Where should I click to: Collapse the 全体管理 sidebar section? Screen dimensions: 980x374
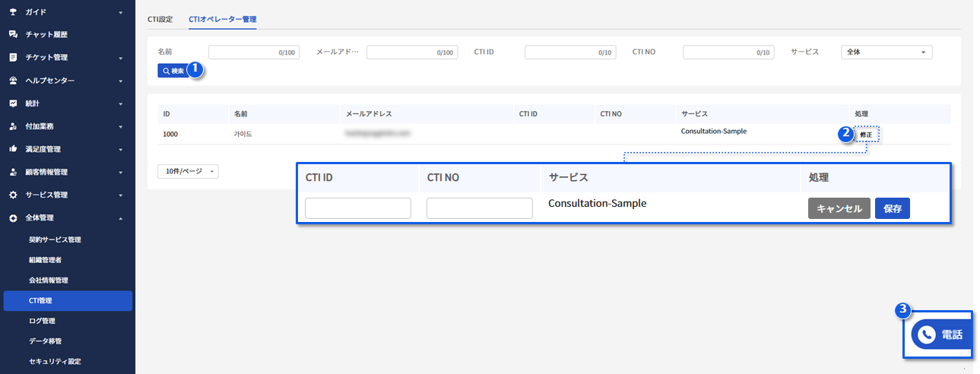tap(120, 218)
